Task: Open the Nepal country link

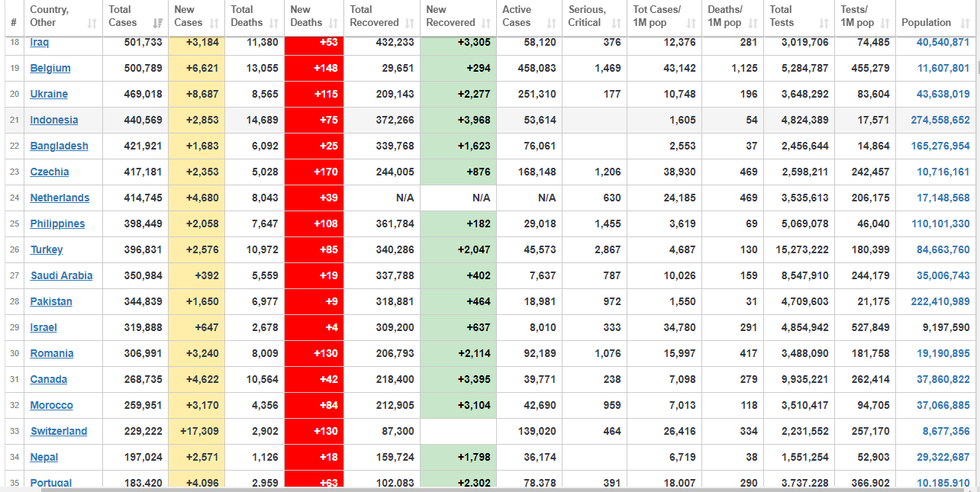Action: [x=44, y=457]
